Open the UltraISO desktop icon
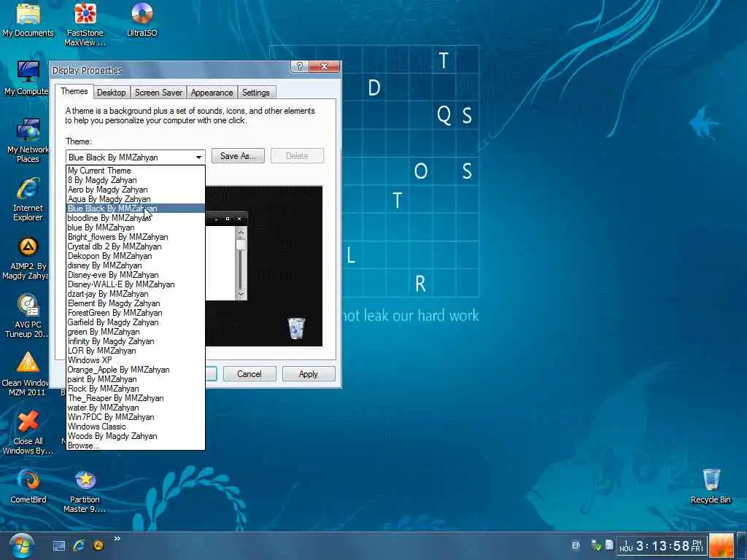The height and width of the screenshot is (560, 747). pos(142,20)
